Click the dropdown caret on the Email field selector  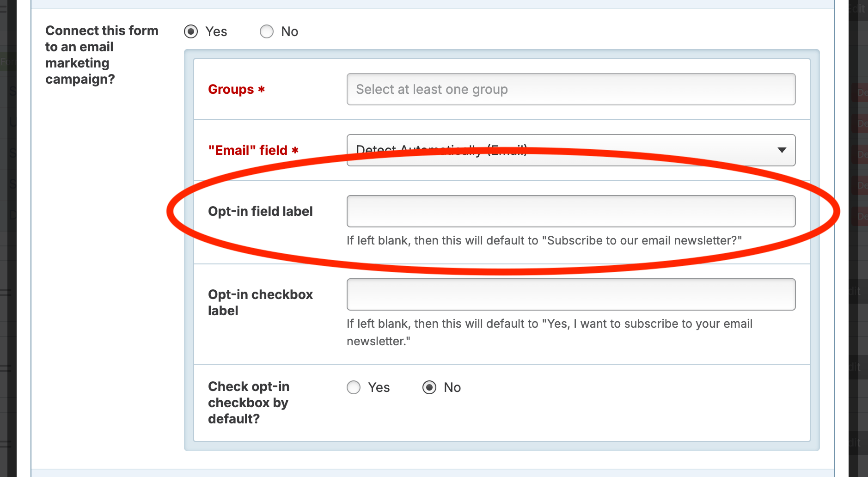click(782, 150)
